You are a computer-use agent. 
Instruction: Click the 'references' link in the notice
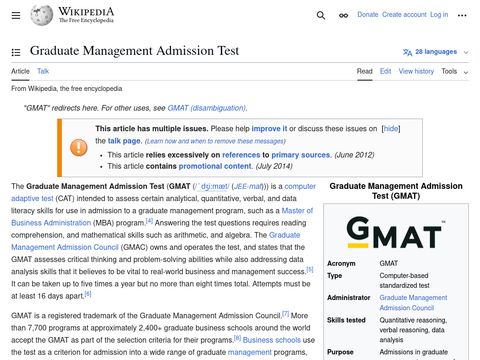(x=241, y=155)
